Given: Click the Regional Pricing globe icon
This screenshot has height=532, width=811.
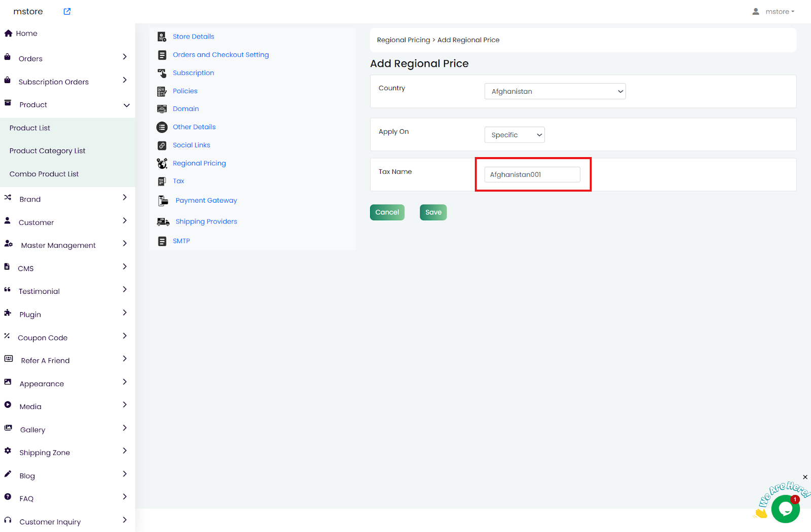Looking at the screenshot, I should click(162, 163).
